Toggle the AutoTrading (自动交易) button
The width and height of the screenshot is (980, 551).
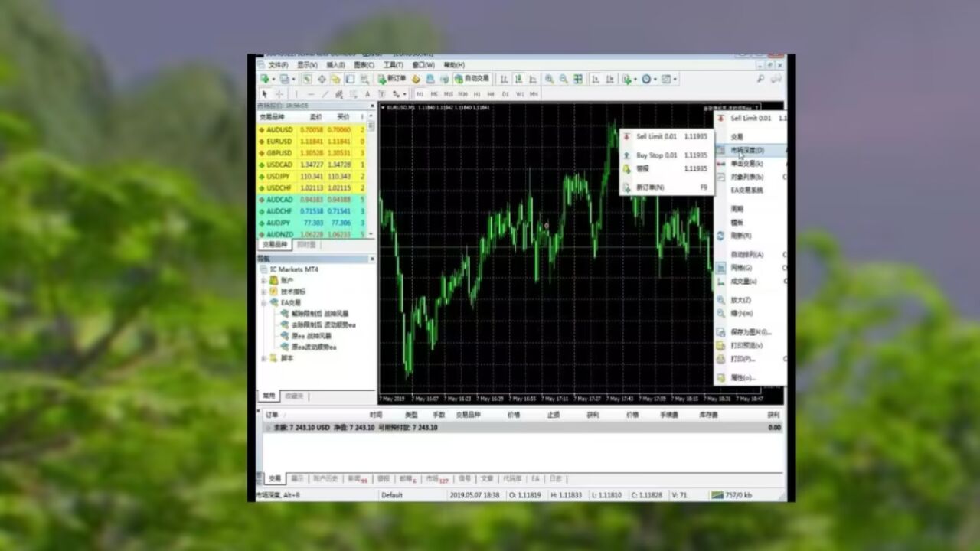tap(472, 79)
